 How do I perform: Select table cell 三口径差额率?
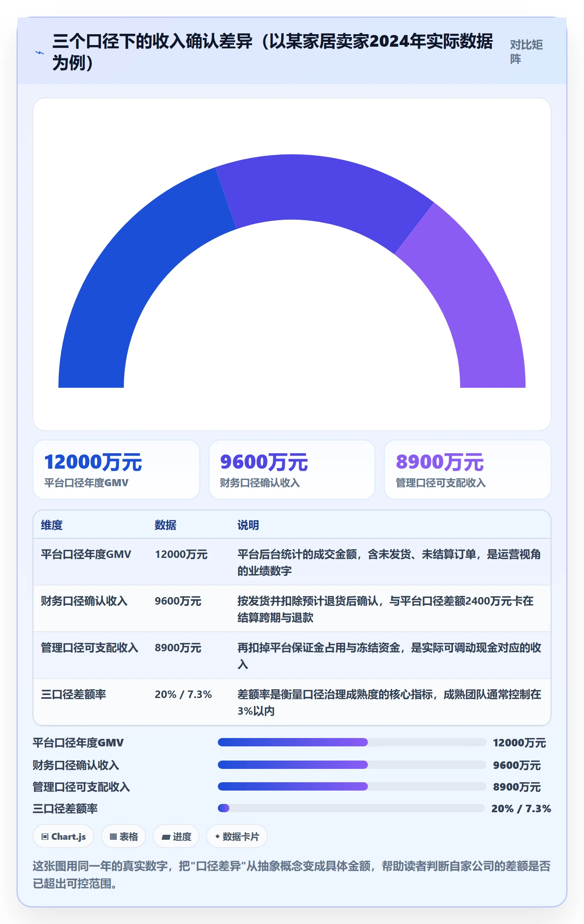(73, 694)
